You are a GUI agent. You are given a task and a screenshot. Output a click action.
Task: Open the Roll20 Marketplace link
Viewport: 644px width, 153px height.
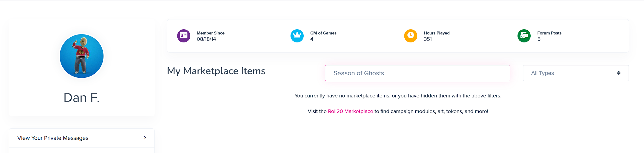click(x=350, y=111)
